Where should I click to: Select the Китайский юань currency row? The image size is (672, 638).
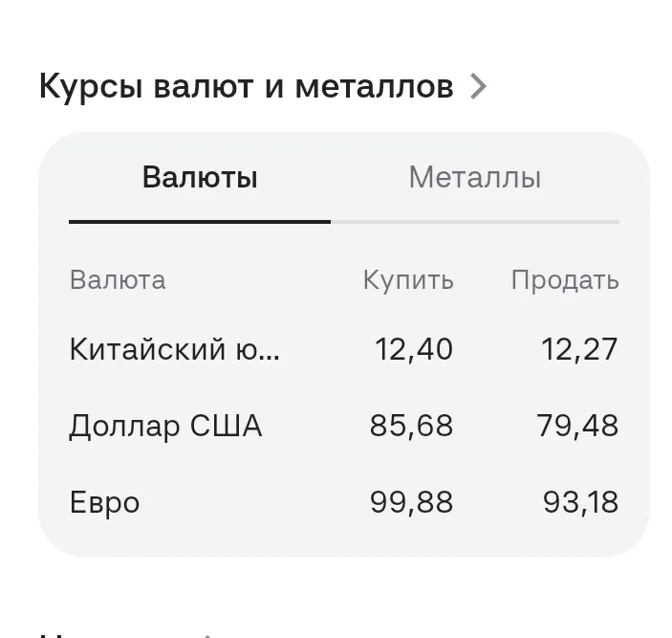(344, 349)
